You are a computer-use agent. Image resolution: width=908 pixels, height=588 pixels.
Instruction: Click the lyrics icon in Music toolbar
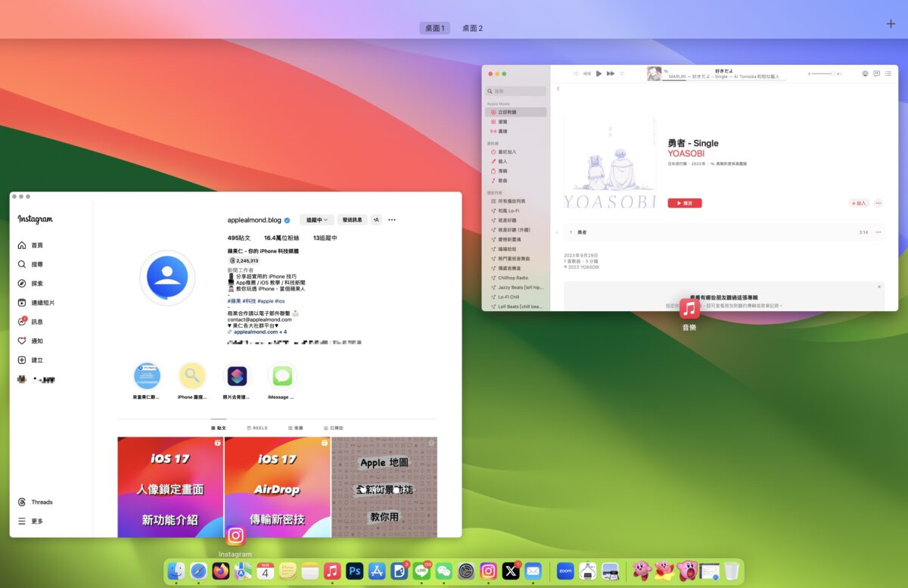pyautogui.click(x=876, y=73)
